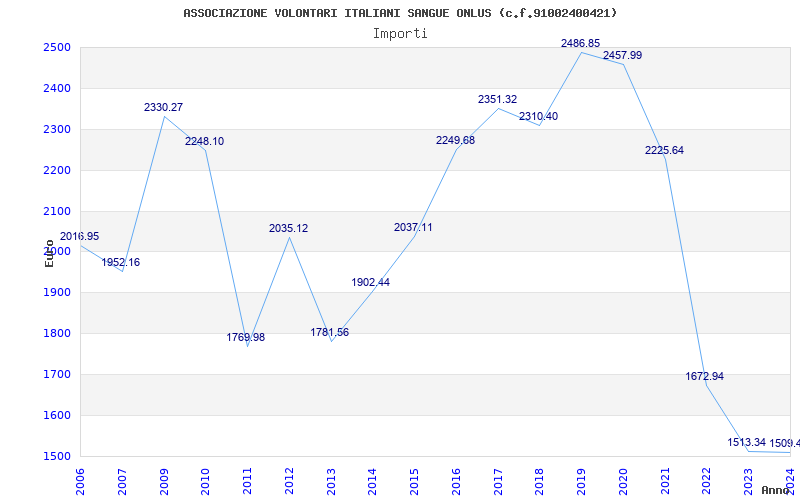Select data label 1781.56
This screenshot has height=500, width=800.
click(x=330, y=332)
